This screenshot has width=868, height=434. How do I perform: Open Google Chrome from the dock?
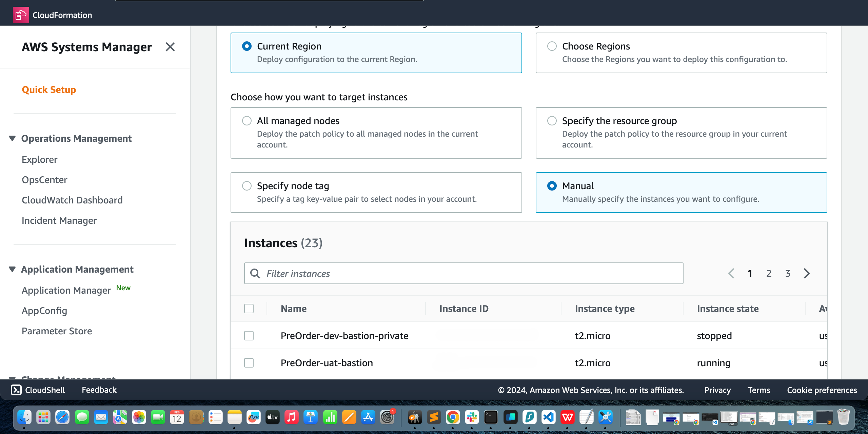coord(453,417)
